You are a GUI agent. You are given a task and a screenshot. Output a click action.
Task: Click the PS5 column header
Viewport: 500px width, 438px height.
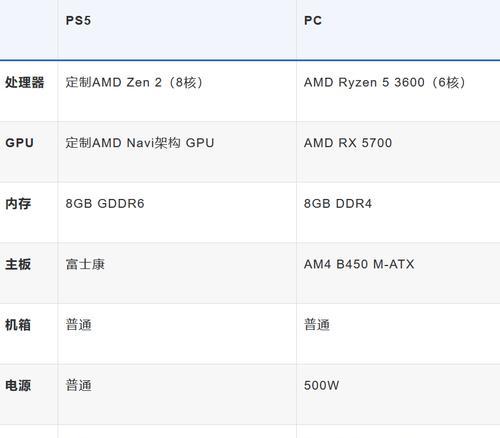click(x=78, y=21)
